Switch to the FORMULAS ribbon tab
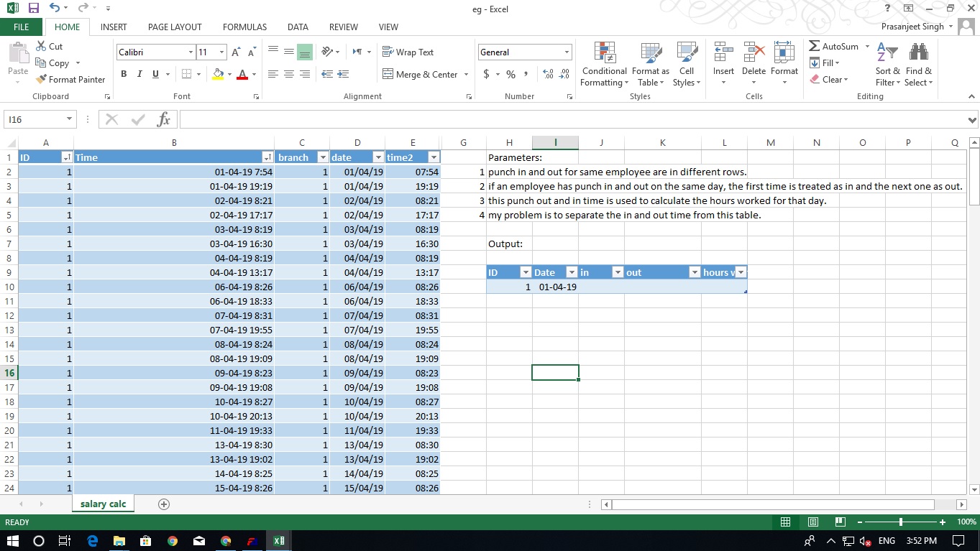980x551 pixels. [x=244, y=27]
